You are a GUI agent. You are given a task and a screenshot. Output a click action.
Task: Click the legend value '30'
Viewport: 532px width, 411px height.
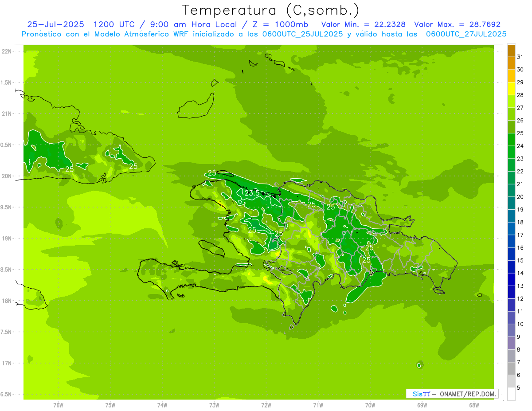[520, 70]
